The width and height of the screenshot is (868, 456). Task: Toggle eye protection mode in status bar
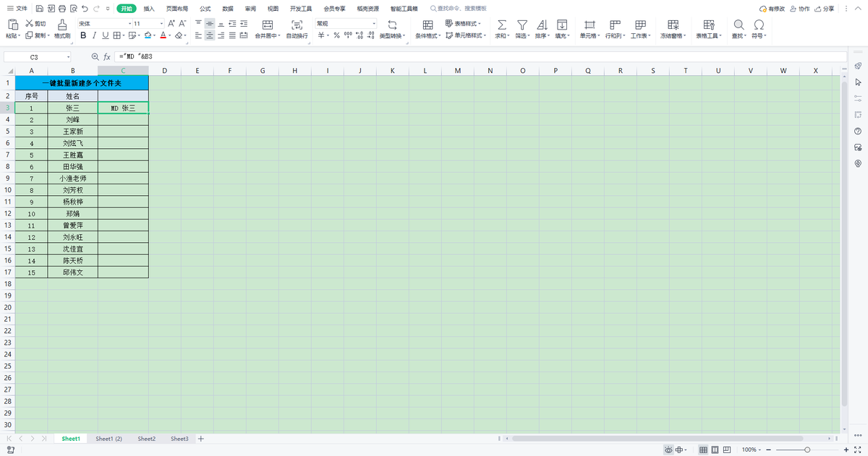[668, 449]
